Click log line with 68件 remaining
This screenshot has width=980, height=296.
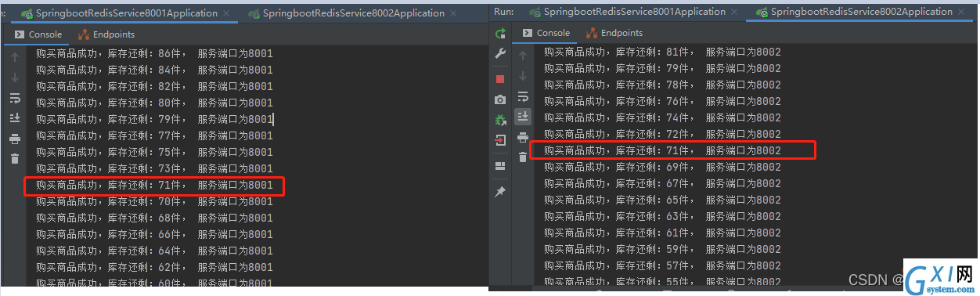coord(155,218)
